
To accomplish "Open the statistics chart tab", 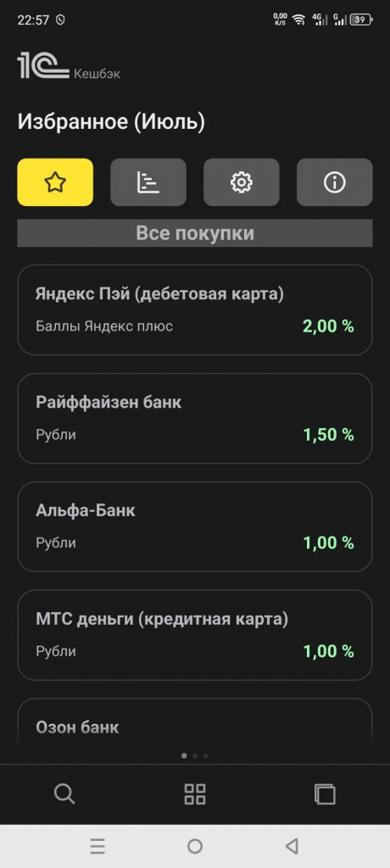I will click(148, 182).
